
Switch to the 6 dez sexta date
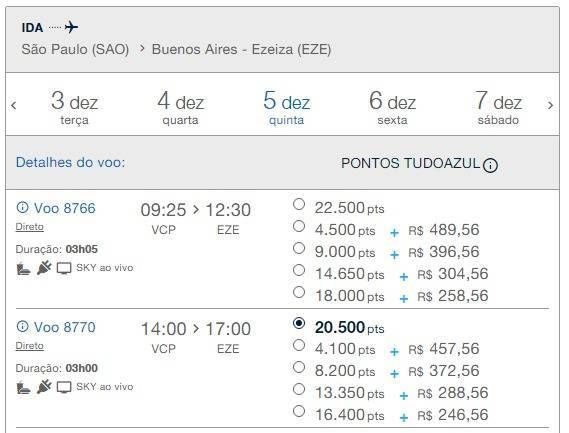coord(392,107)
